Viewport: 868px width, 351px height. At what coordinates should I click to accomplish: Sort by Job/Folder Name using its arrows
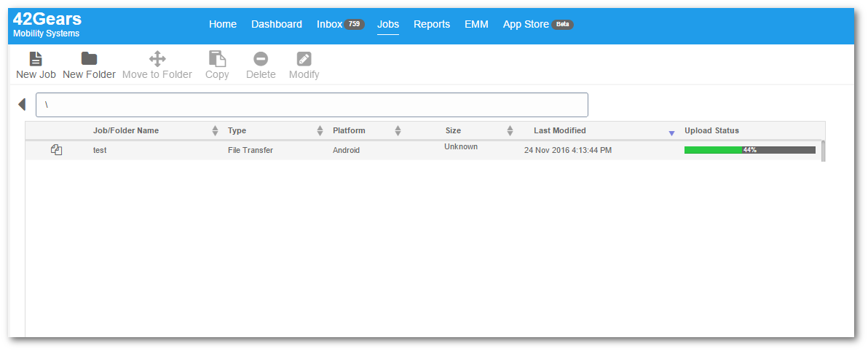216,130
